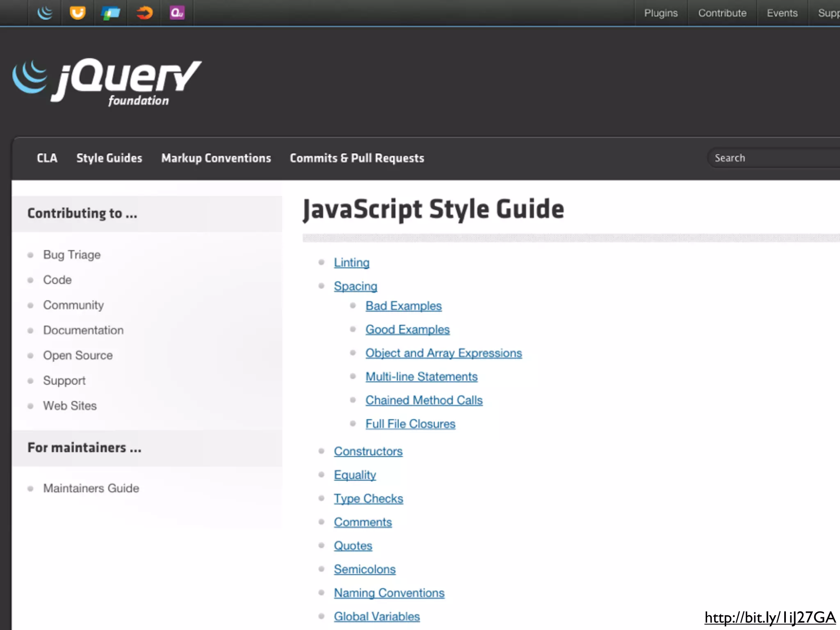Open the Contribute top menu item
This screenshot has height=630, width=840.
pos(722,13)
